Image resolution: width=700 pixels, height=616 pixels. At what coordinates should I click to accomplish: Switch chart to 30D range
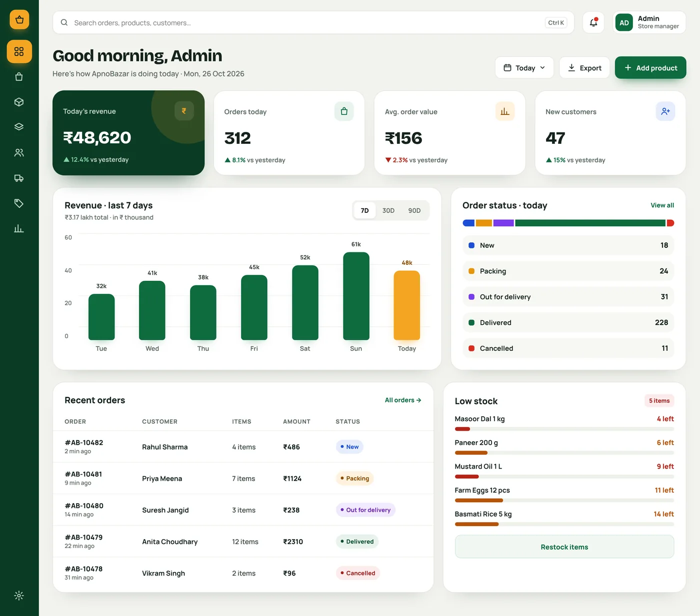(388, 210)
